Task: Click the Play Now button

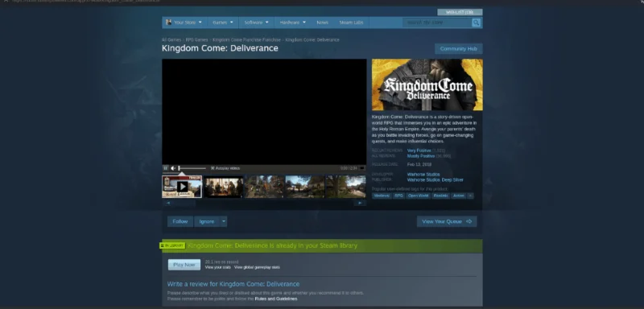Action: click(184, 265)
